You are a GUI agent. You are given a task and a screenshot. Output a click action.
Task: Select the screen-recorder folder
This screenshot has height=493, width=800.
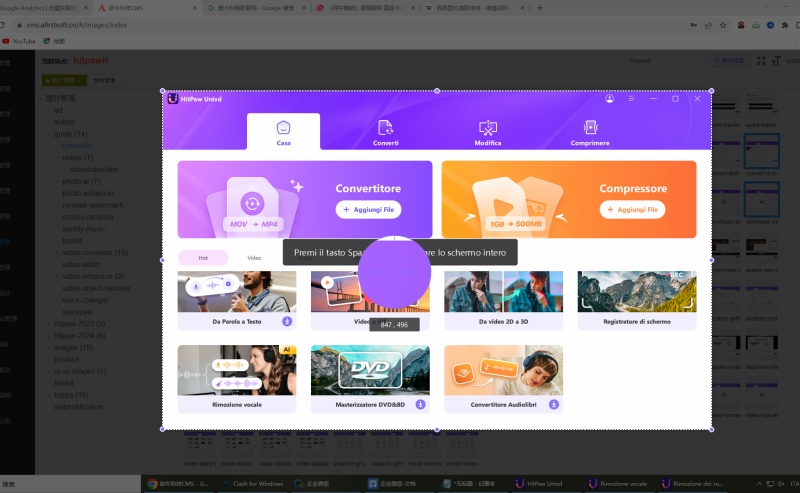88,217
